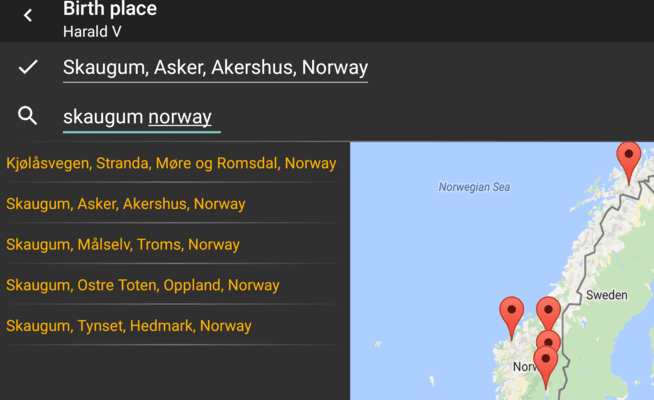Tap the magnifying glass search icon
Screen dimensions: 654x400
(x=28, y=116)
